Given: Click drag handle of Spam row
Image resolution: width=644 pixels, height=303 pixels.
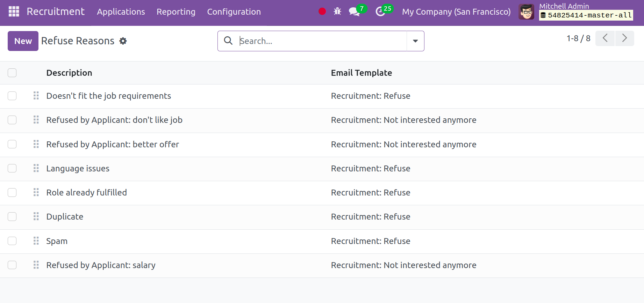Looking at the screenshot, I should pyautogui.click(x=36, y=241).
